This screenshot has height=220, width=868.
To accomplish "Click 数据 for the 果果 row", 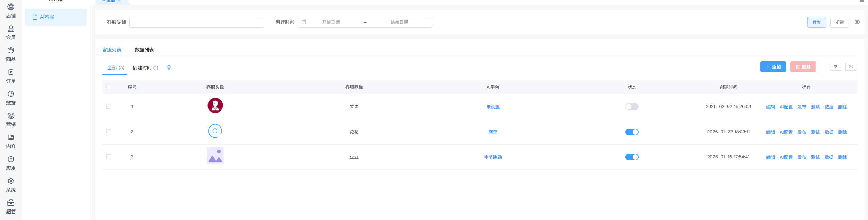I will pyautogui.click(x=829, y=107).
